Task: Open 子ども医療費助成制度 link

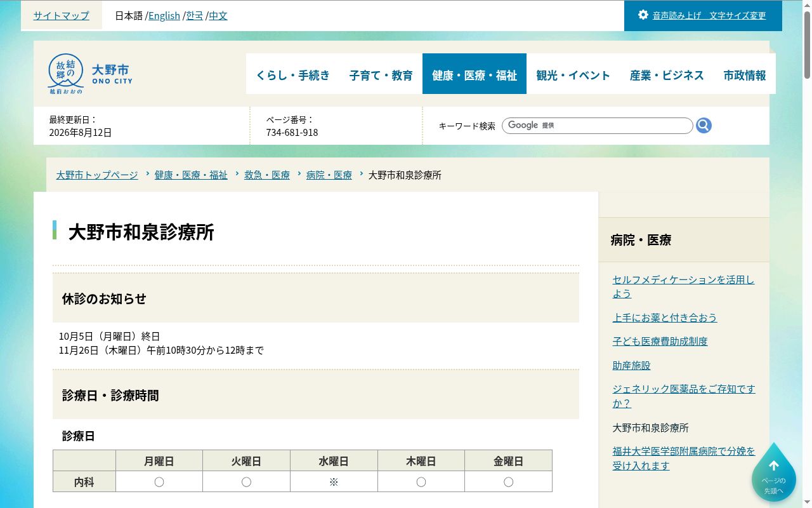Action: tap(660, 341)
